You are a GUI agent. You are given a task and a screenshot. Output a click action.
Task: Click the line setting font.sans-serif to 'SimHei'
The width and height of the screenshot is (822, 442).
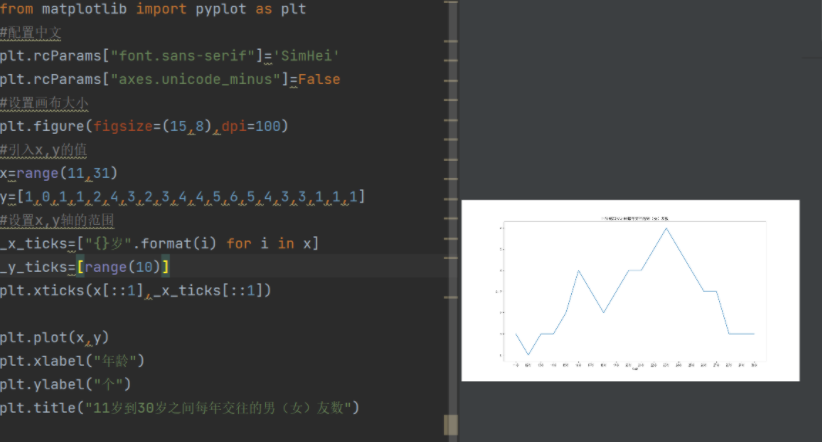pos(170,56)
